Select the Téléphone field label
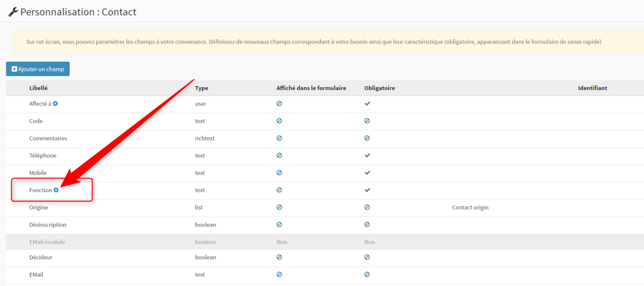644x286 pixels. click(x=43, y=155)
